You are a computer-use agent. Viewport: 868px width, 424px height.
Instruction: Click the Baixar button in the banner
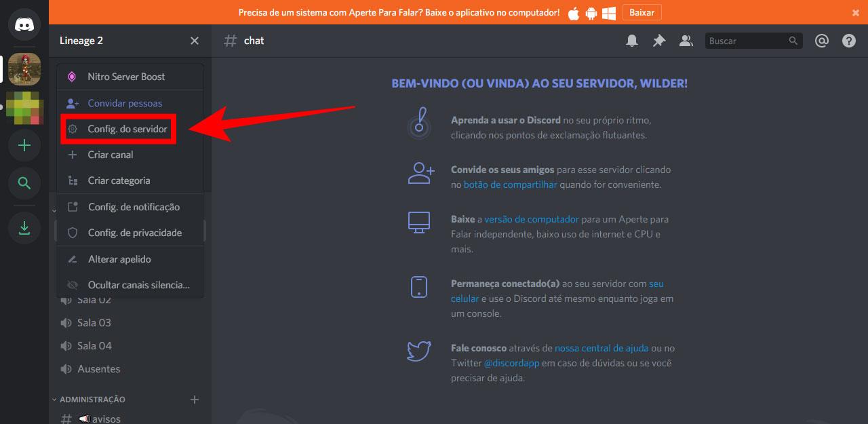point(642,12)
